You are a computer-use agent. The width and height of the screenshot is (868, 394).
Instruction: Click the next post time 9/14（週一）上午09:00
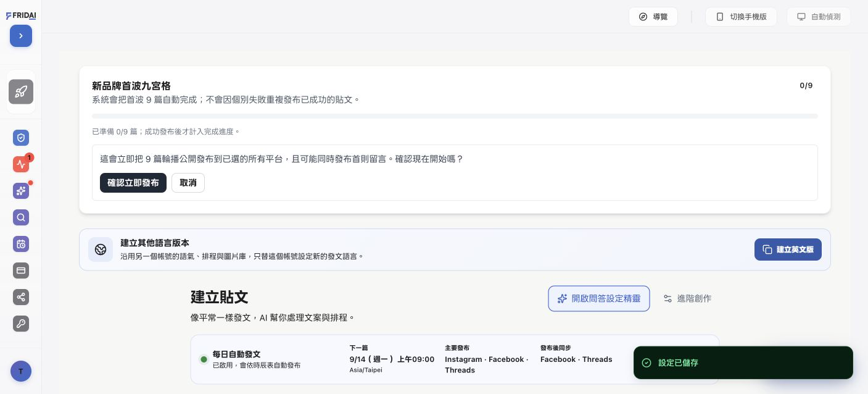(x=392, y=359)
